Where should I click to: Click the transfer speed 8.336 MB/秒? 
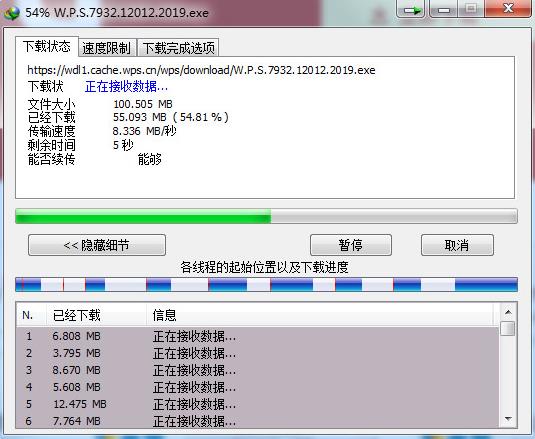144,131
